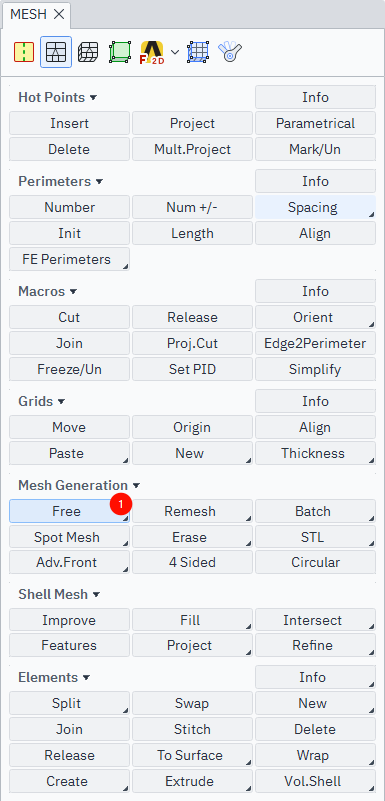Click the F2D module icon

tap(152, 52)
